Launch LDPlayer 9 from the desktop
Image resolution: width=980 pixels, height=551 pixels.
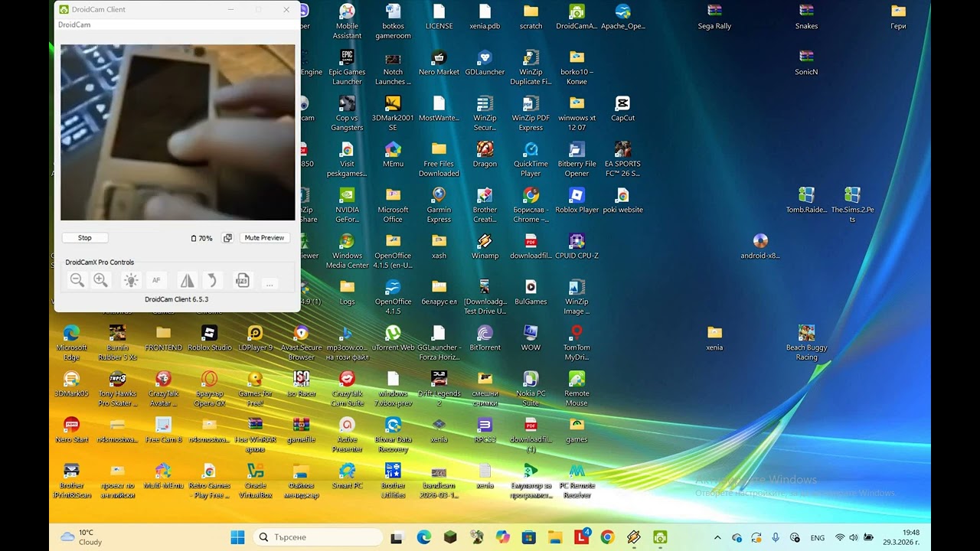click(x=255, y=338)
